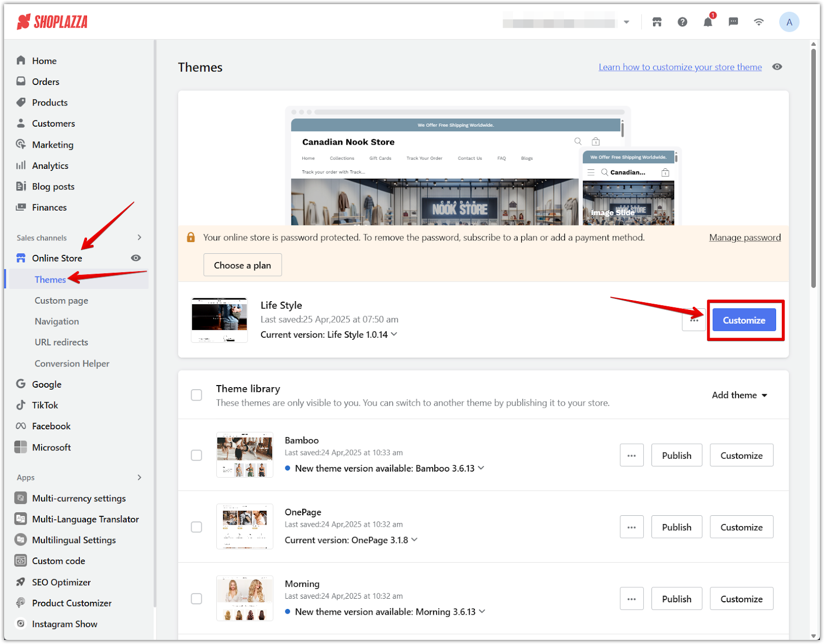Go to Navigation in the sidebar

pos(57,321)
